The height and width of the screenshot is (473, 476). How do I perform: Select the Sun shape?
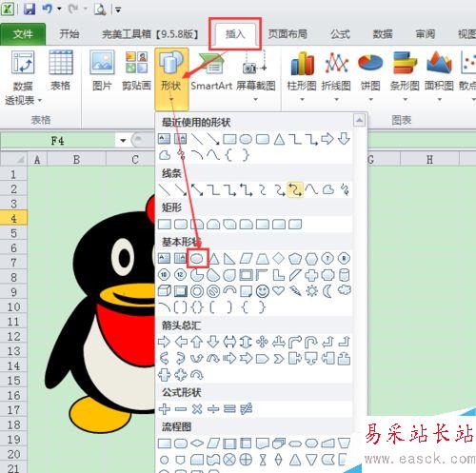click(x=311, y=291)
